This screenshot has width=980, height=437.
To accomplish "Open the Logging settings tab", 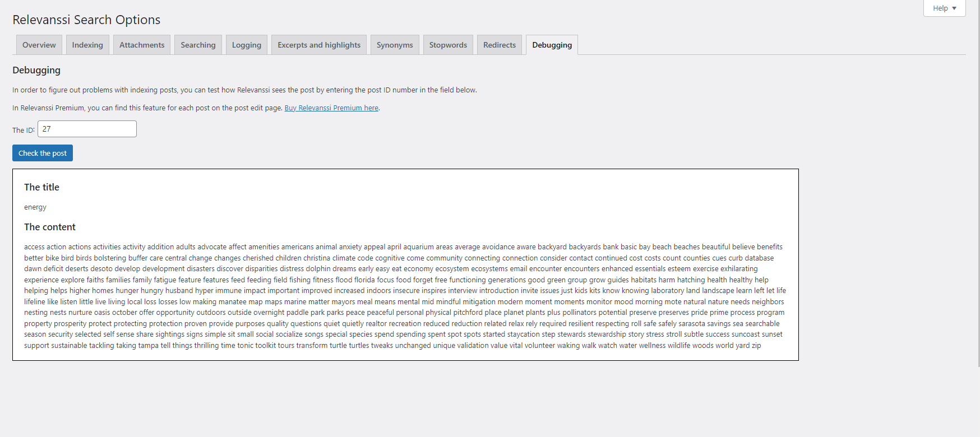I will 246,45.
